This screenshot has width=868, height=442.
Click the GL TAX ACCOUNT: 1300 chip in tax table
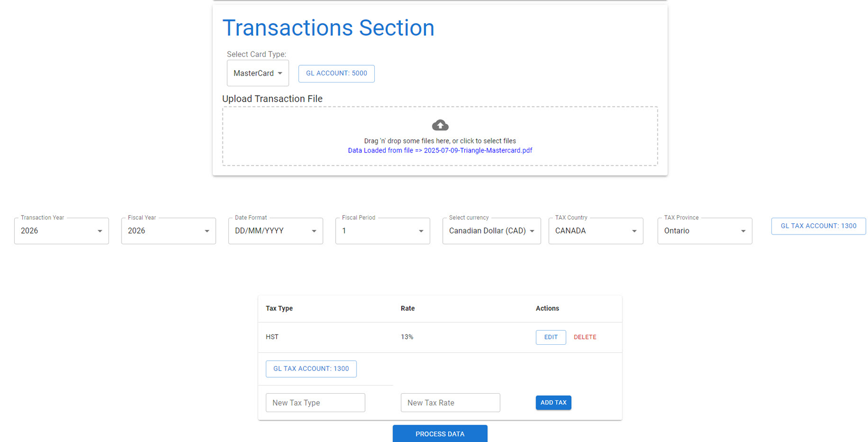311,369
